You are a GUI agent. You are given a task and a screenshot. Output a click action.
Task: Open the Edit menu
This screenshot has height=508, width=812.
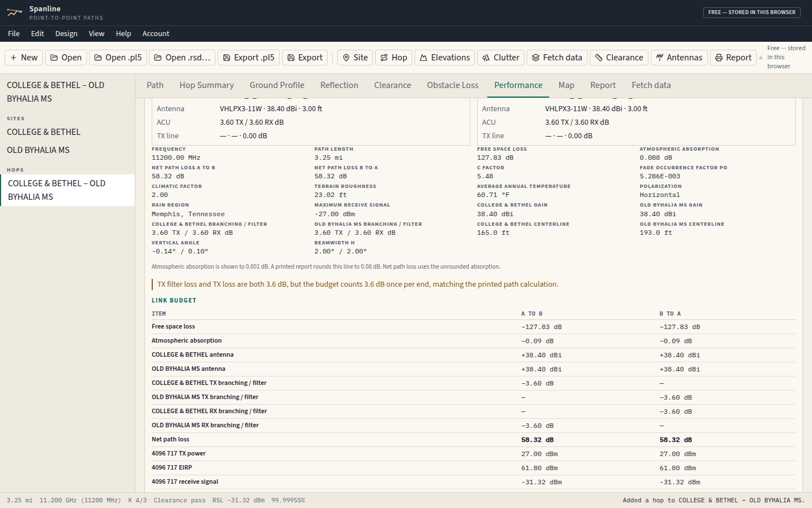click(x=38, y=34)
